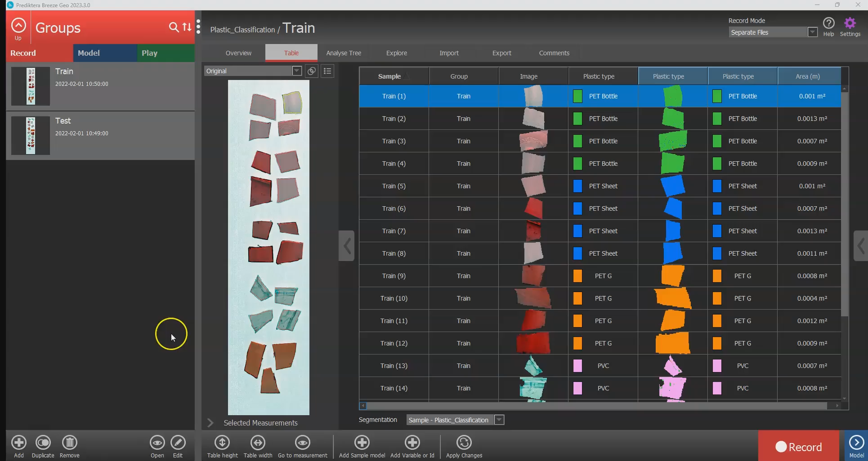Select the Test group thumbnail
The image size is (868, 461).
tap(31, 135)
